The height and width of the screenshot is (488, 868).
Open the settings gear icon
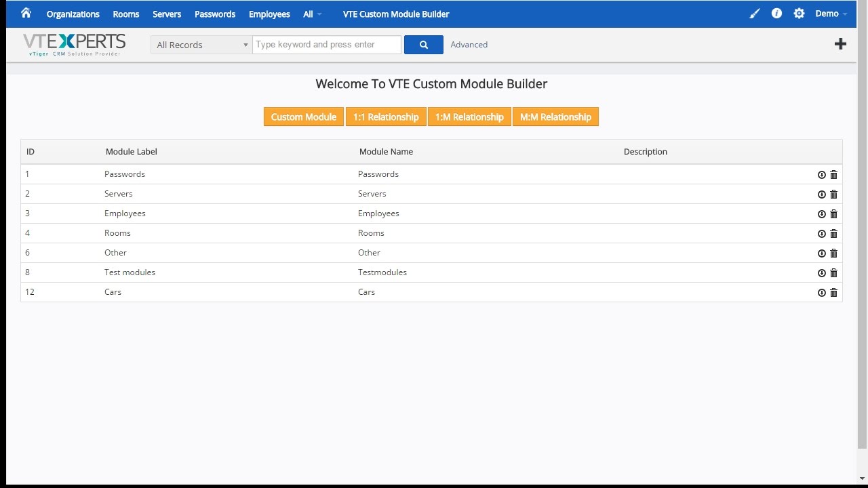tap(799, 14)
